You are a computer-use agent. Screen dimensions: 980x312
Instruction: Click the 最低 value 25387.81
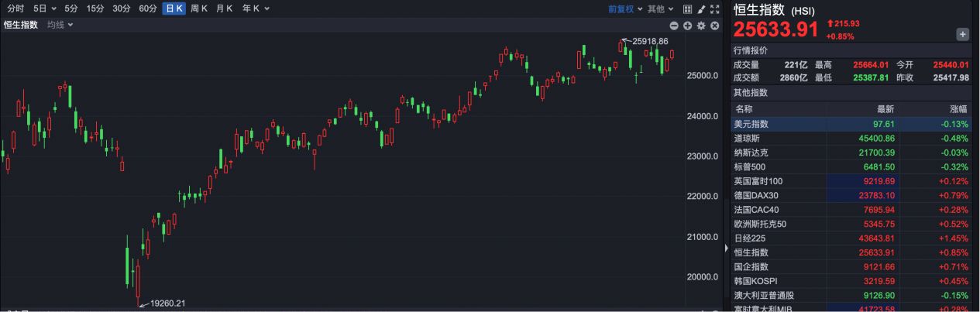coord(872,78)
